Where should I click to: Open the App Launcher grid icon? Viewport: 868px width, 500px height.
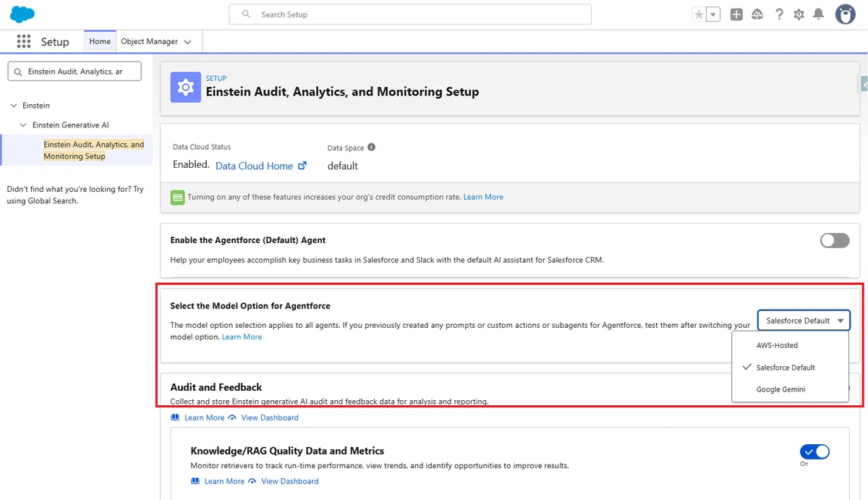coord(23,41)
